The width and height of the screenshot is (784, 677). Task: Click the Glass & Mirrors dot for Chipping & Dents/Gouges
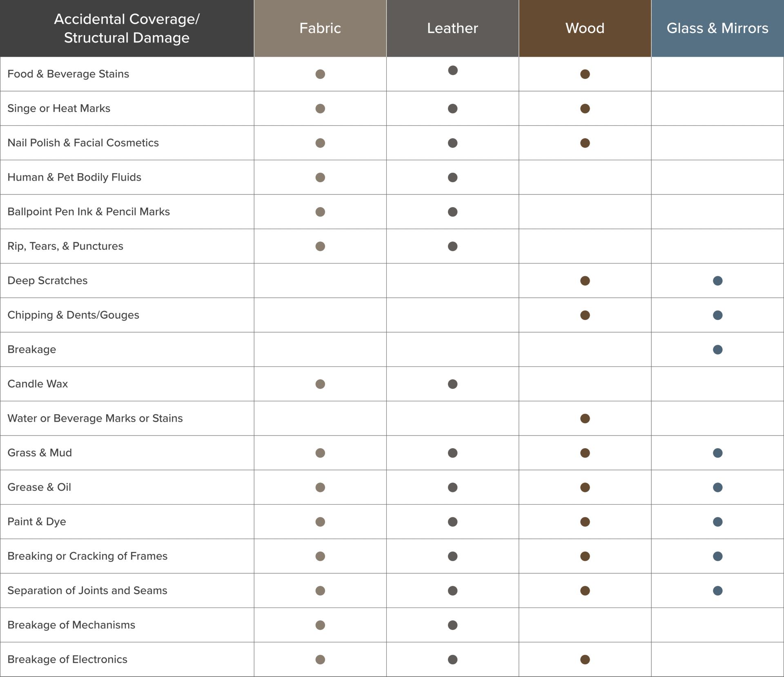click(717, 315)
